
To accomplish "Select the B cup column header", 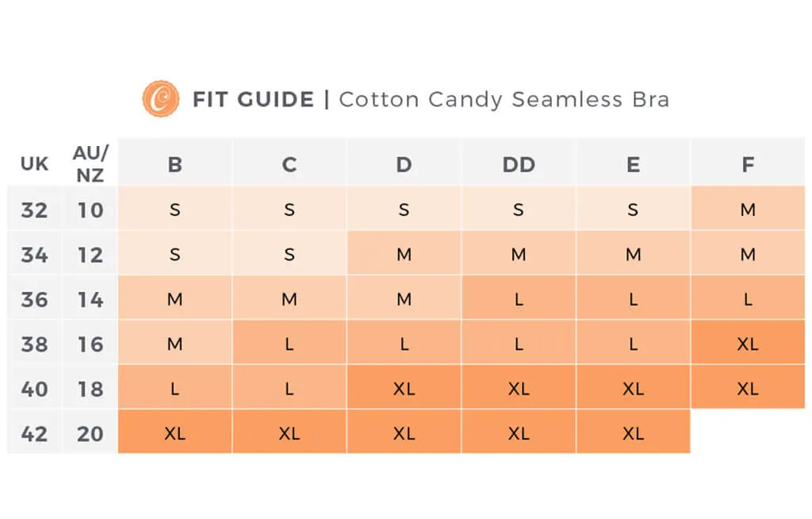I will tap(175, 164).
